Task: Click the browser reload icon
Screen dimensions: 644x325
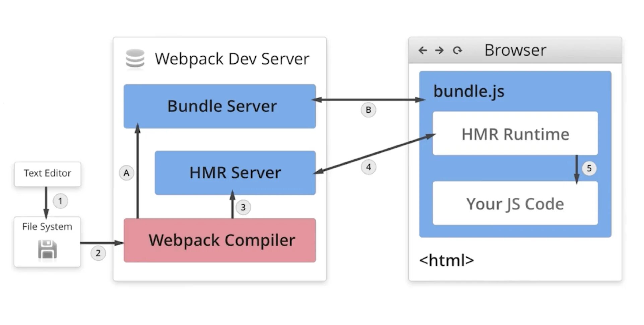Action: pos(457,50)
